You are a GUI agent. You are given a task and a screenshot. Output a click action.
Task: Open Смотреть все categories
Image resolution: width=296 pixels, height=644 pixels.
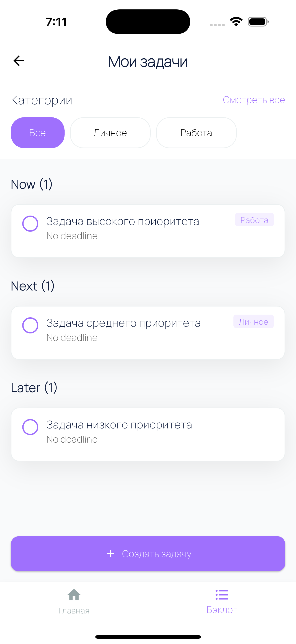254,99
